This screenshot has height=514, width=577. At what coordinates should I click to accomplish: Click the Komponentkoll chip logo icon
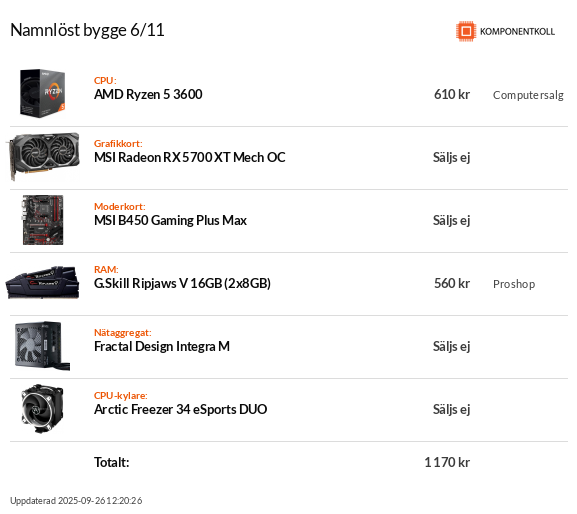[x=466, y=31]
